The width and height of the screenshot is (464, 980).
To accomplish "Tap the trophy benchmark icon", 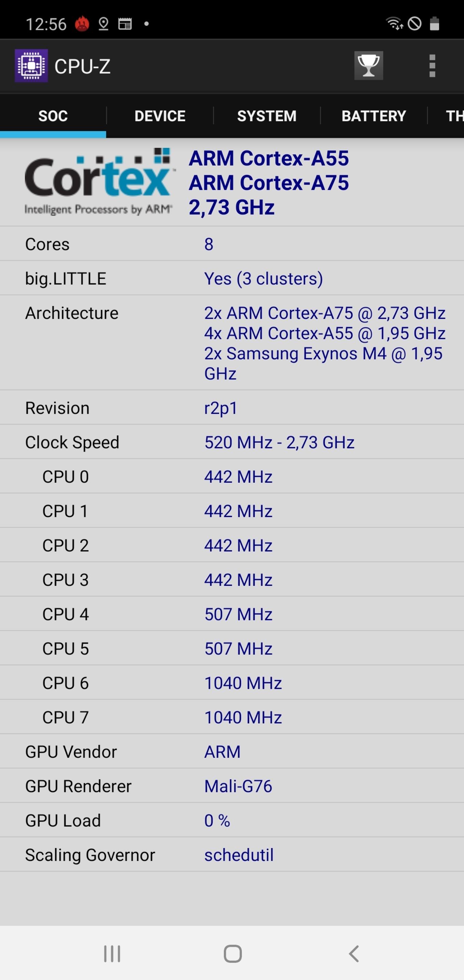I will tap(368, 66).
